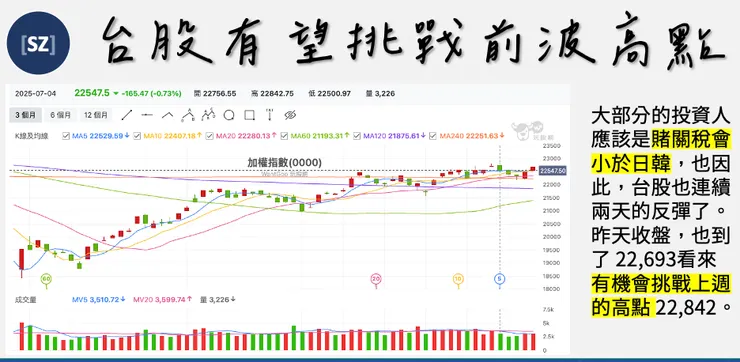This screenshot has height=362, width=740.
Task: Click the MA60 value 21193.31
Action: point(326,136)
